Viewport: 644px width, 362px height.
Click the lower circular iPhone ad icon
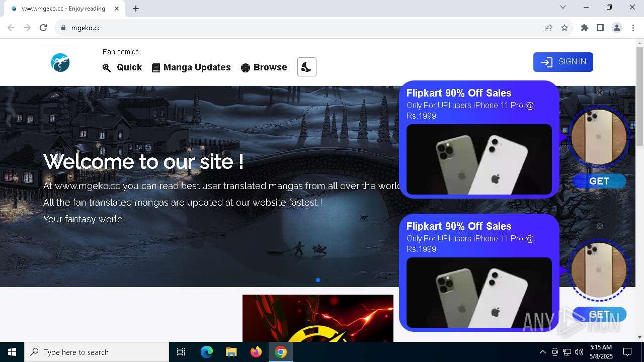[599, 270]
